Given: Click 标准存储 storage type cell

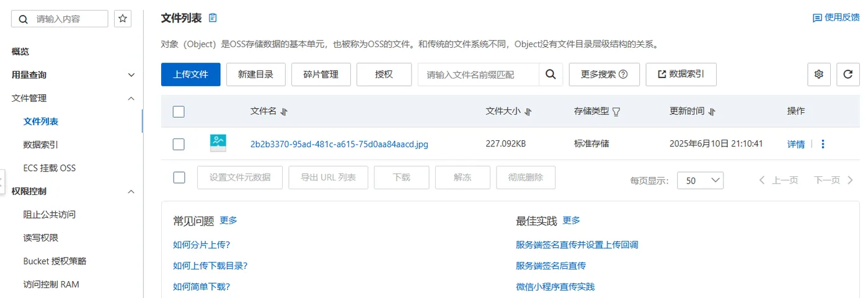Looking at the screenshot, I should point(591,144).
